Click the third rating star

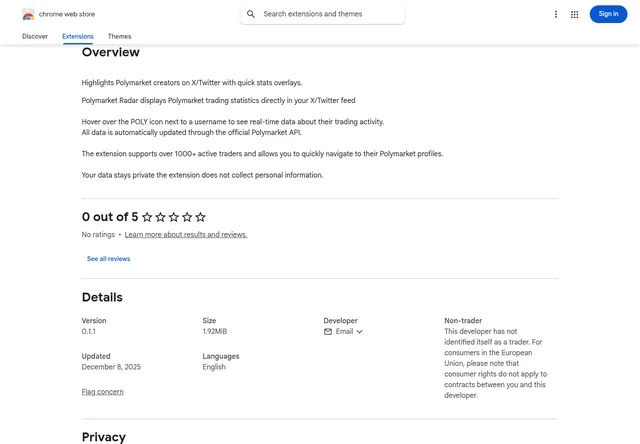click(x=174, y=217)
